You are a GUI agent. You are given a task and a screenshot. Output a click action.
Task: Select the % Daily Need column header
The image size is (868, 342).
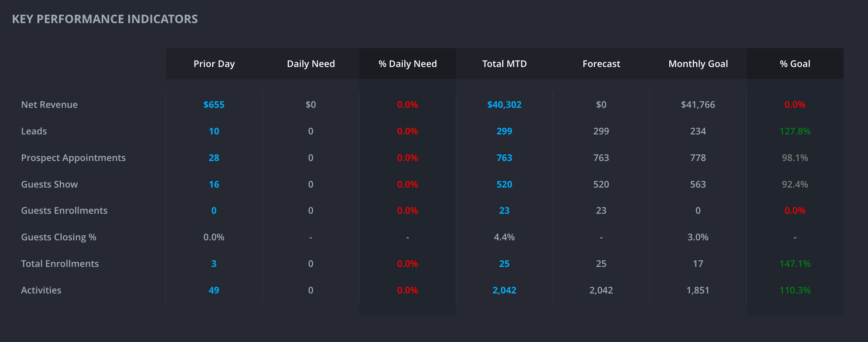(407, 64)
